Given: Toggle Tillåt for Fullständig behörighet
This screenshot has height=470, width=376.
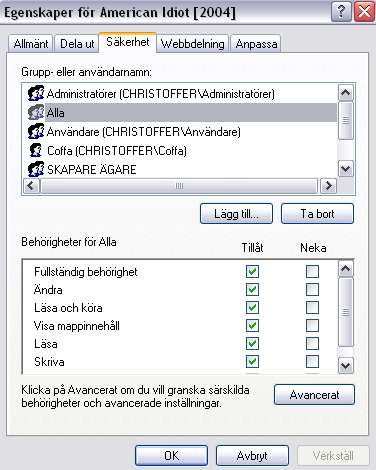Looking at the screenshot, I should pyautogui.click(x=252, y=271).
